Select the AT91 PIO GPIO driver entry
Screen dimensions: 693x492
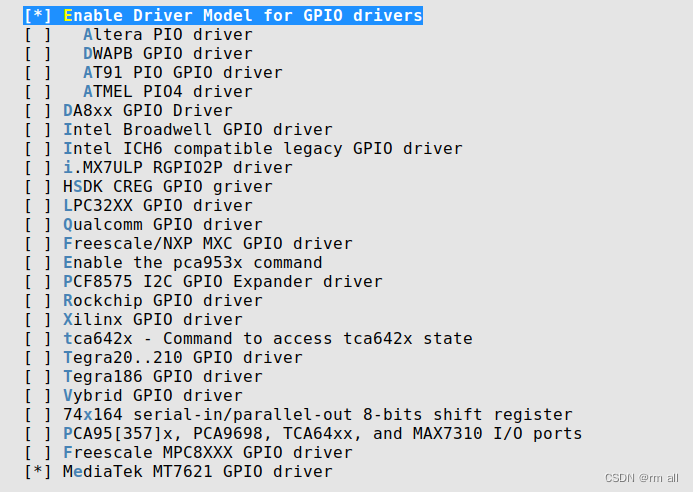click(x=183, y=72)
